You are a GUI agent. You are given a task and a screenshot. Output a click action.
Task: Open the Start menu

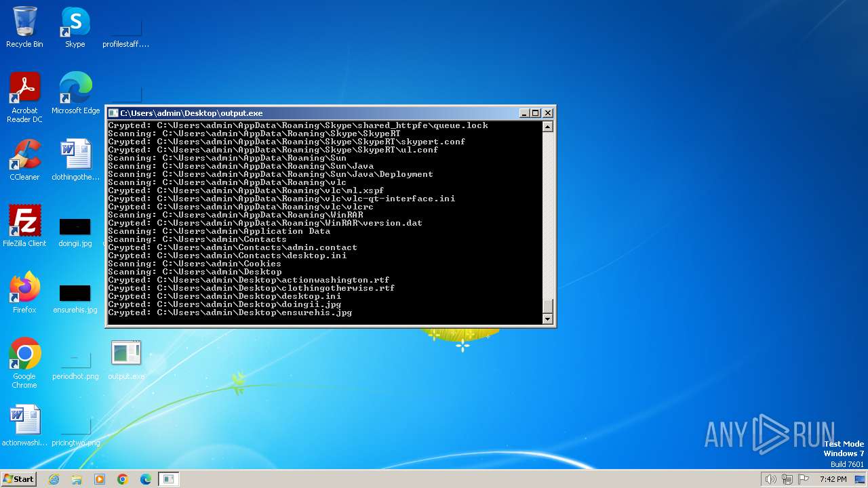tap(18, 479)
